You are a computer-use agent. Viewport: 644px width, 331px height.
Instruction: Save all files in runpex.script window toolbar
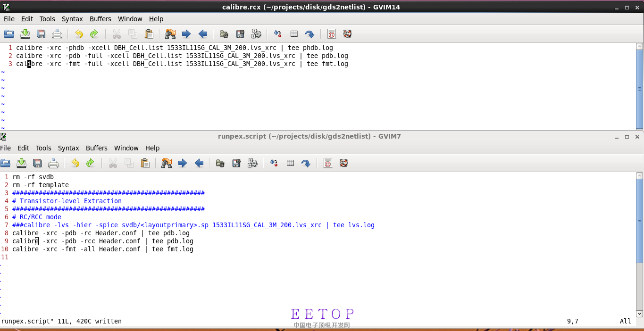coord(37,163)
